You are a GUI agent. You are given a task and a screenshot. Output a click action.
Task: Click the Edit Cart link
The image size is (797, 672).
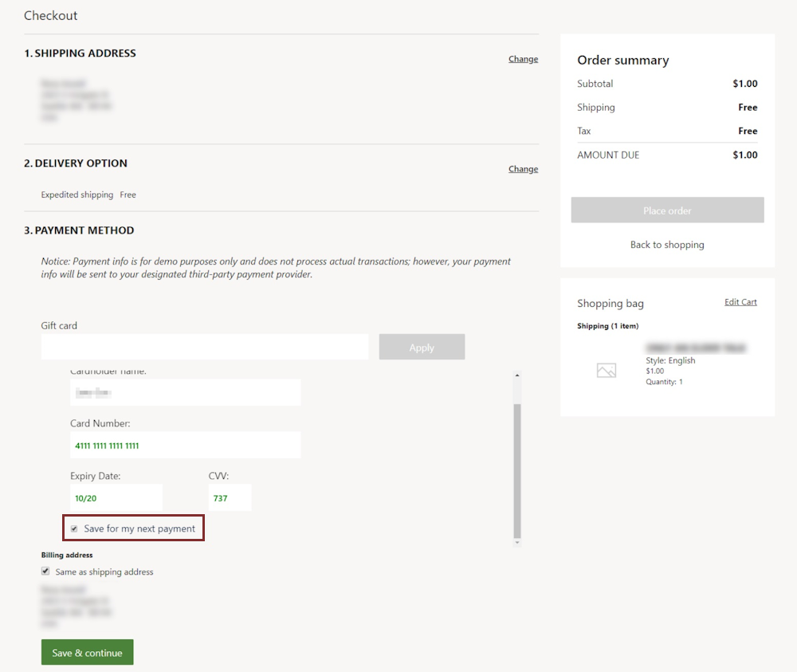pyautogui.click(x=740, y=302)
